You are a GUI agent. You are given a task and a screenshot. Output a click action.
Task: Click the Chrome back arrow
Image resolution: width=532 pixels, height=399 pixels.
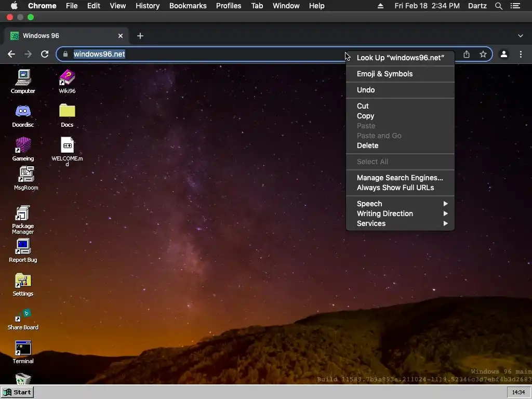[11, 54]
